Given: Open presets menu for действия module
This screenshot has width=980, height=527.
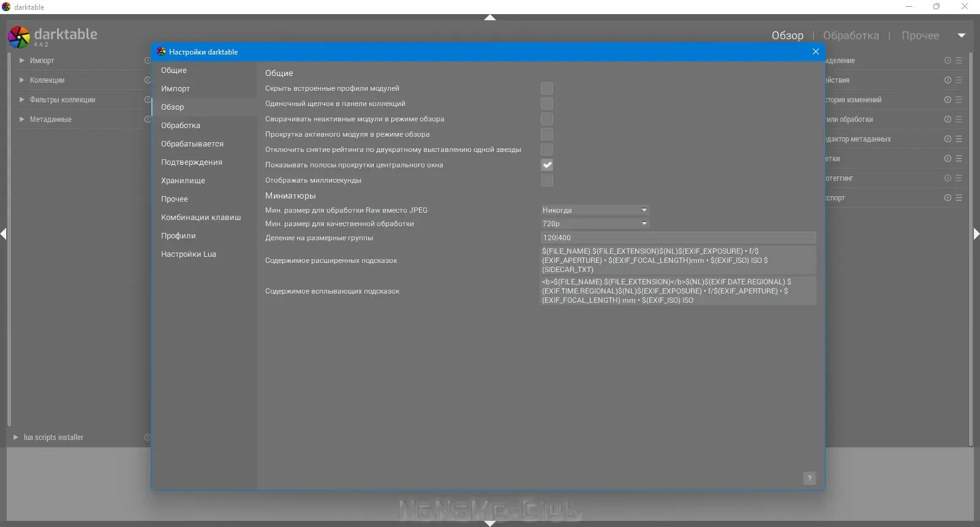Looking at the screenshot, I should (959, 80).
